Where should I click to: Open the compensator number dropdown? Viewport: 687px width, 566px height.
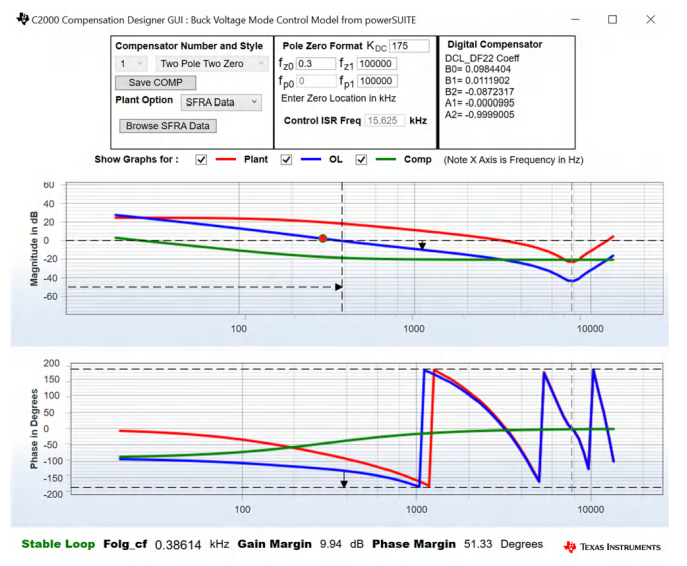click(131, 64)
